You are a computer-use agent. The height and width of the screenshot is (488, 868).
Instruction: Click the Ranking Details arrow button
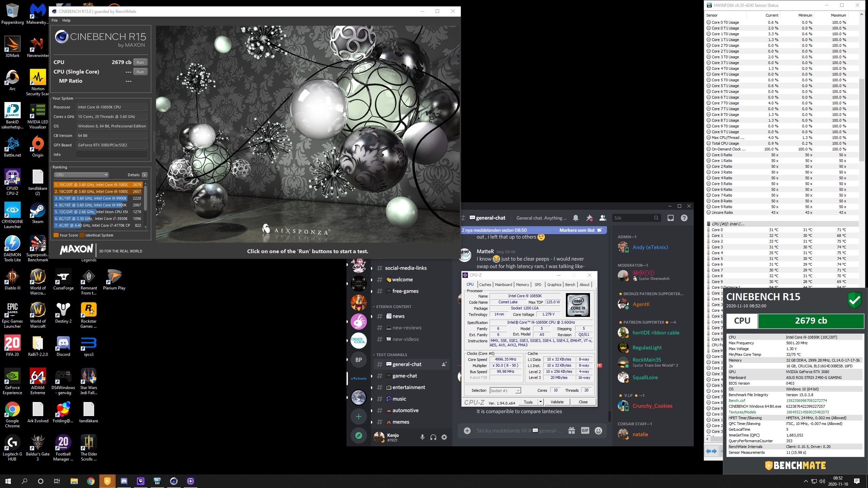click(x=145, y=175)
